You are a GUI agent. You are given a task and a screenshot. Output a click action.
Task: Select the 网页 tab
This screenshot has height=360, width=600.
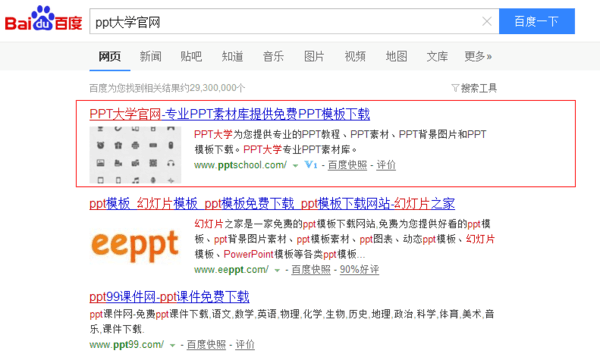click(x=109, y=57)
